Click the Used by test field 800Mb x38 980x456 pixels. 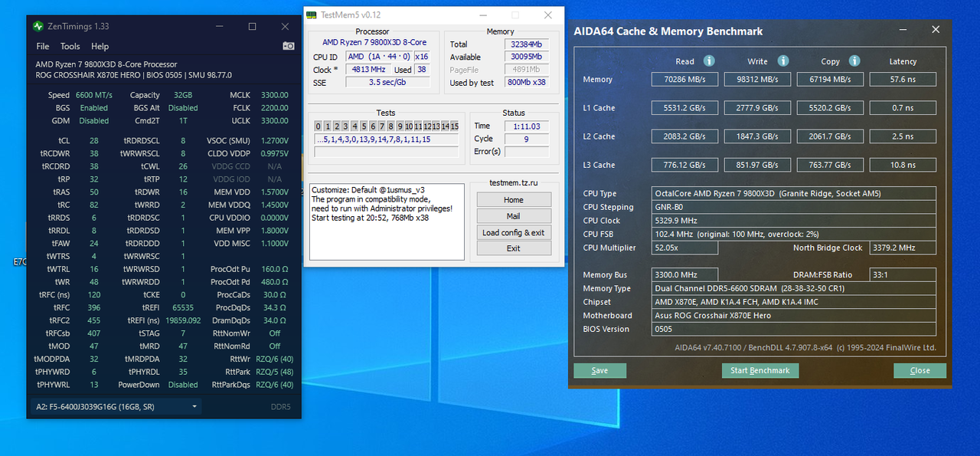point(526,83)
